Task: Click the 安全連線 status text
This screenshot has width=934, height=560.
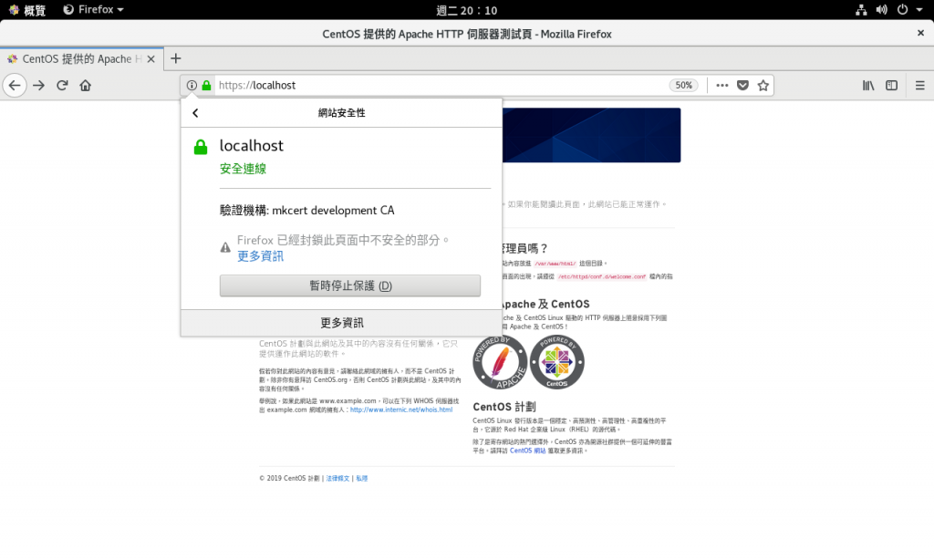Action: [x=243, y=169]
